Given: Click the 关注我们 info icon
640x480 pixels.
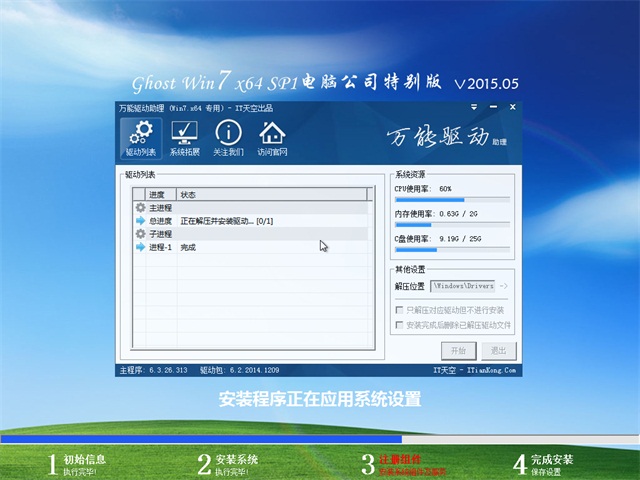Looking at the screenshot, I should point(228,138).
